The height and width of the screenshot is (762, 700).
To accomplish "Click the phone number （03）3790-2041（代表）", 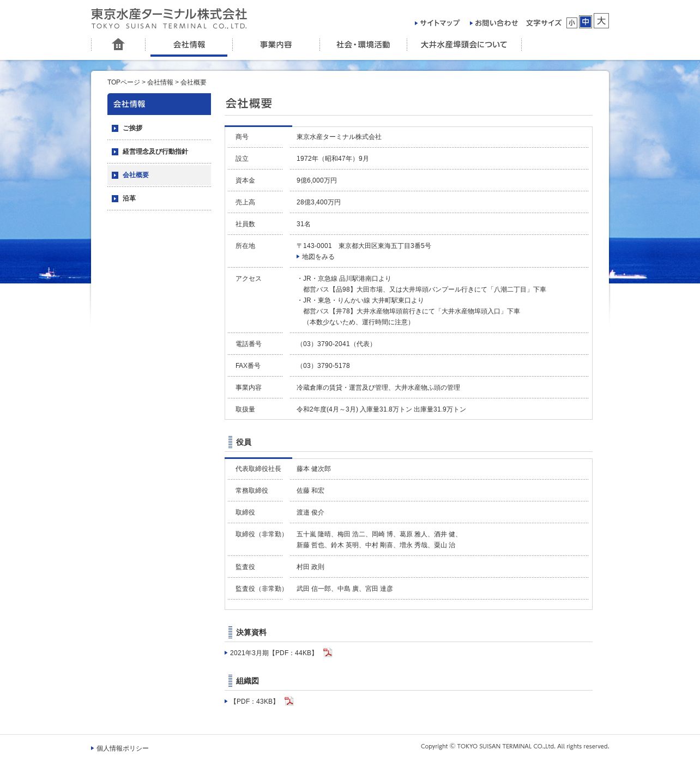I will coord(336,344).
